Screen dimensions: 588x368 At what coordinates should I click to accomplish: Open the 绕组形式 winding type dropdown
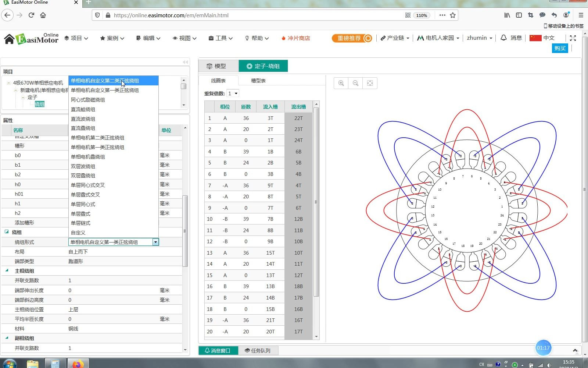pos(156,242)
